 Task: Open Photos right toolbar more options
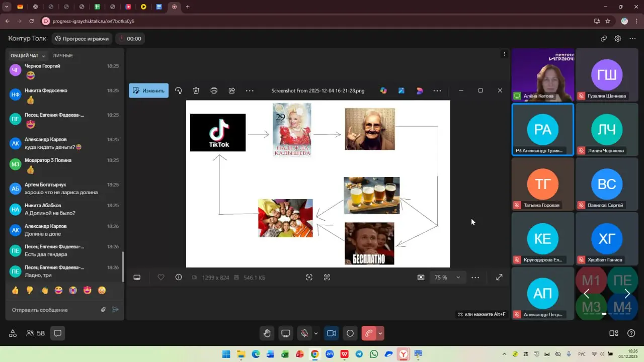tap(437, 90)
